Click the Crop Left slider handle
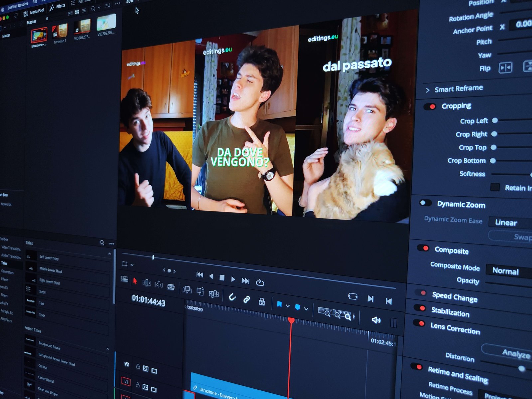 click(x=495, y=120)
